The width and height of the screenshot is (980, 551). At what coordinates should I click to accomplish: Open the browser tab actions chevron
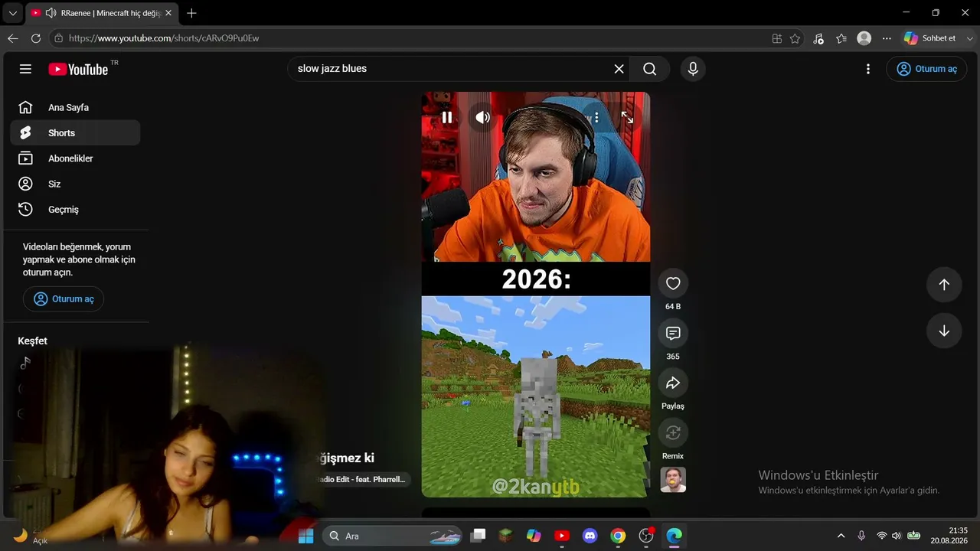coord(12,13)
